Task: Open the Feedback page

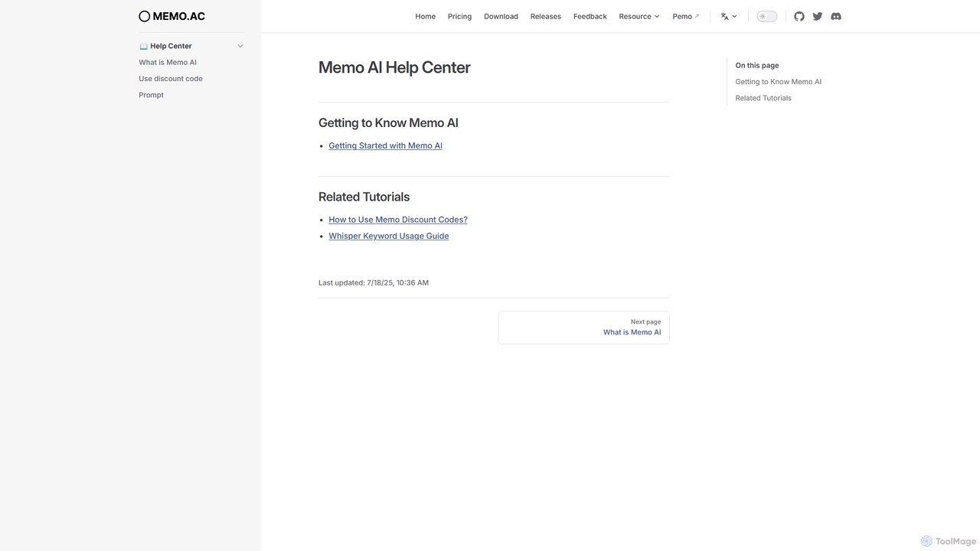Action: pyautogui.click(x=590, y=16)
